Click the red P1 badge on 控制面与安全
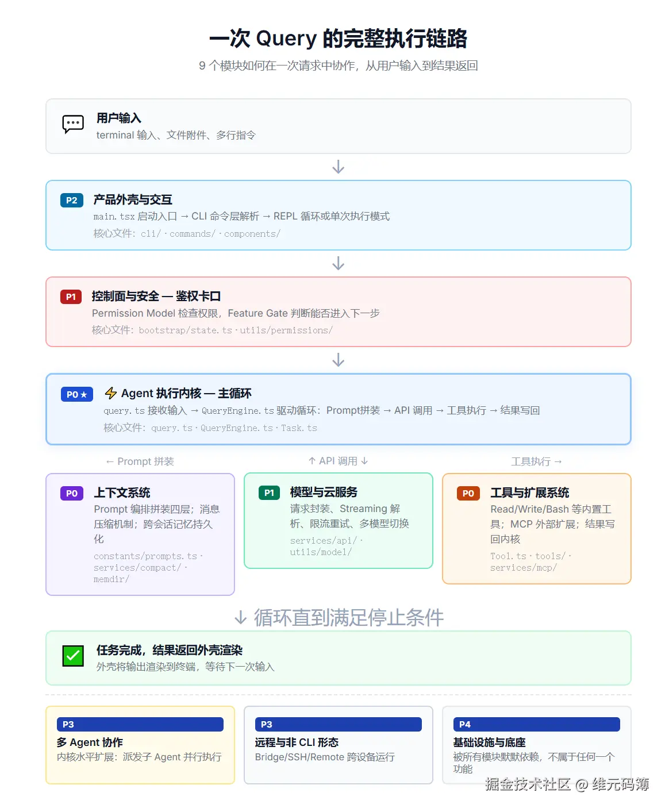The image size is (669, 812). coord(71,297)
